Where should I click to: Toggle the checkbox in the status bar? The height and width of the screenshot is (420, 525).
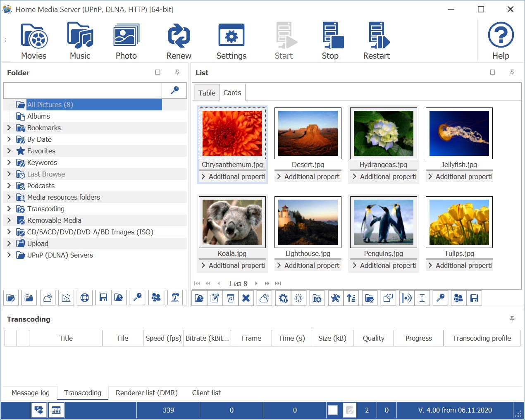click(x=333, y=410)
